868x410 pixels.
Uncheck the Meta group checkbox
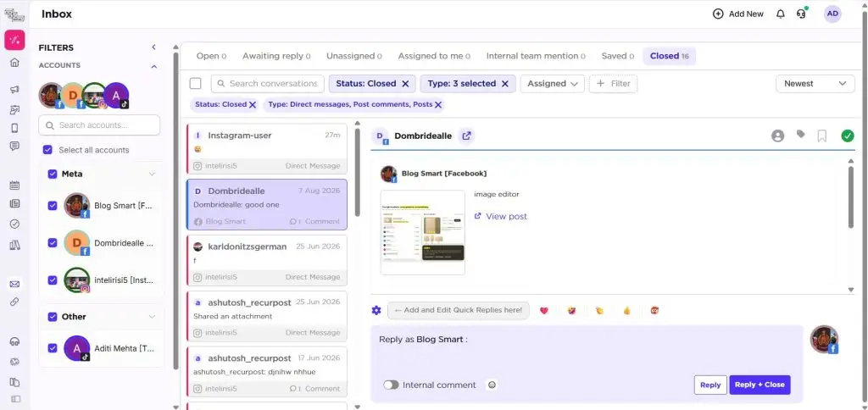(x=53, y=174)
